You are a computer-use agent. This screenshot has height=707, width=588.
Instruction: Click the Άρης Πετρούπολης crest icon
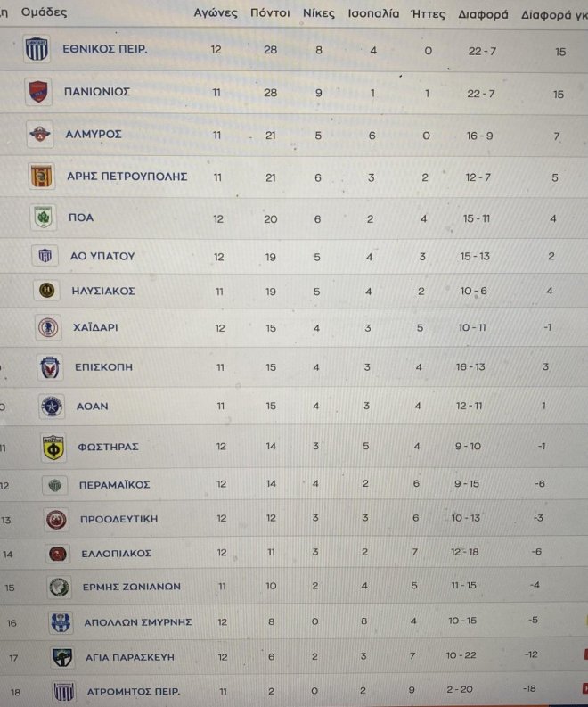tap(42, 176)
